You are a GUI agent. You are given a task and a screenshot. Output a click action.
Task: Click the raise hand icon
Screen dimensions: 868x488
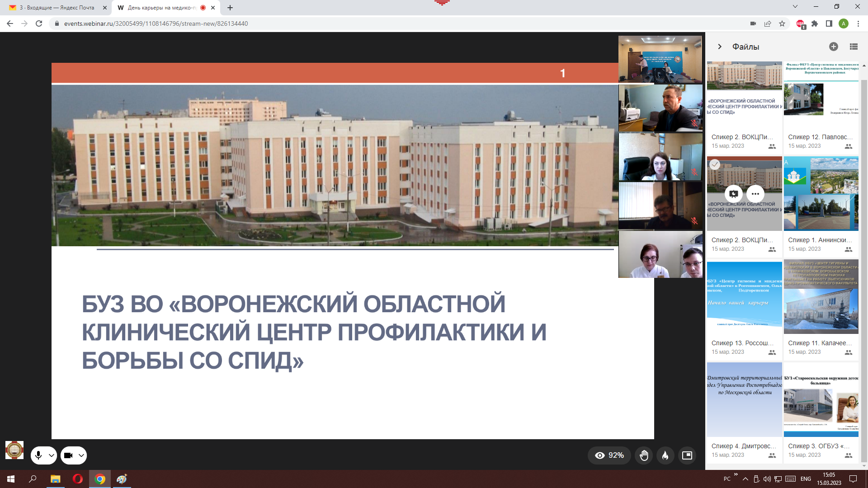644,455
